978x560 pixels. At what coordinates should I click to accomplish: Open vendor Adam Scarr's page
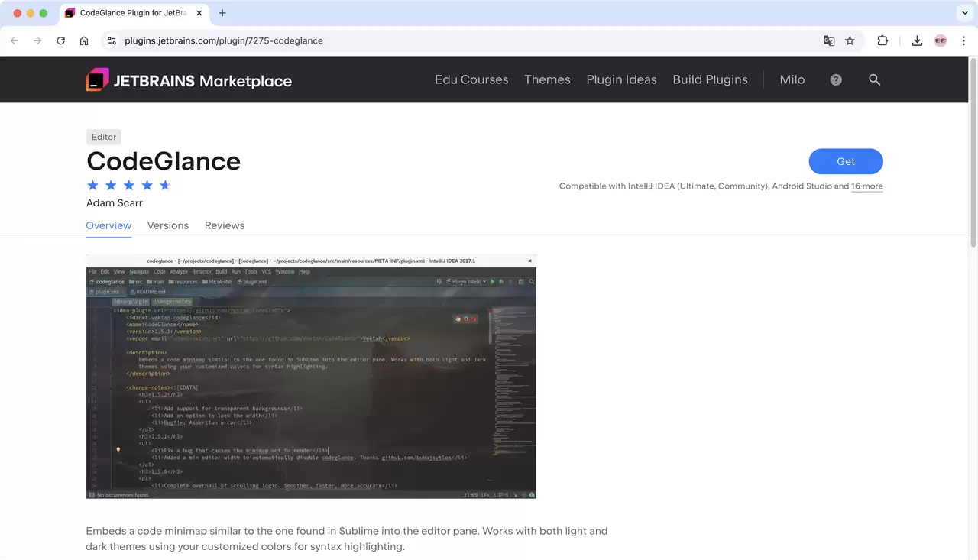click(x=115, y=203)
